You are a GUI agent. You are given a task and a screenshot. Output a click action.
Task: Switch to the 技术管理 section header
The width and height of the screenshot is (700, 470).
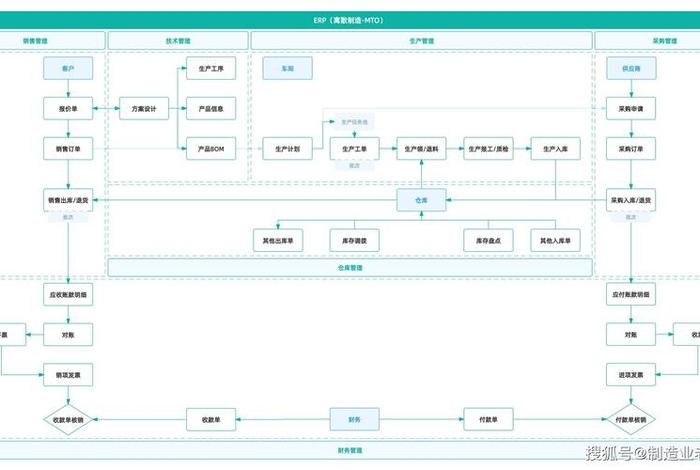coord(178,41)
